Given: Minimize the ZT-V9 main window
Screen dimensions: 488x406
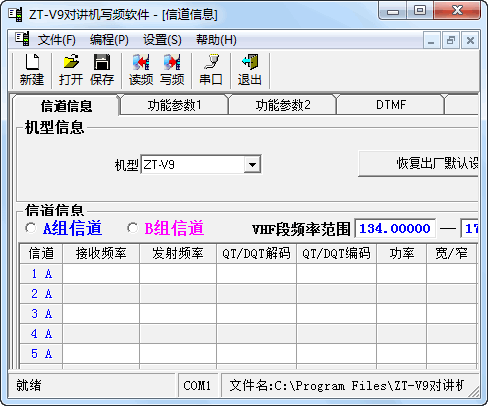Looking at the screenshot, I should click(x=393, y=11).
